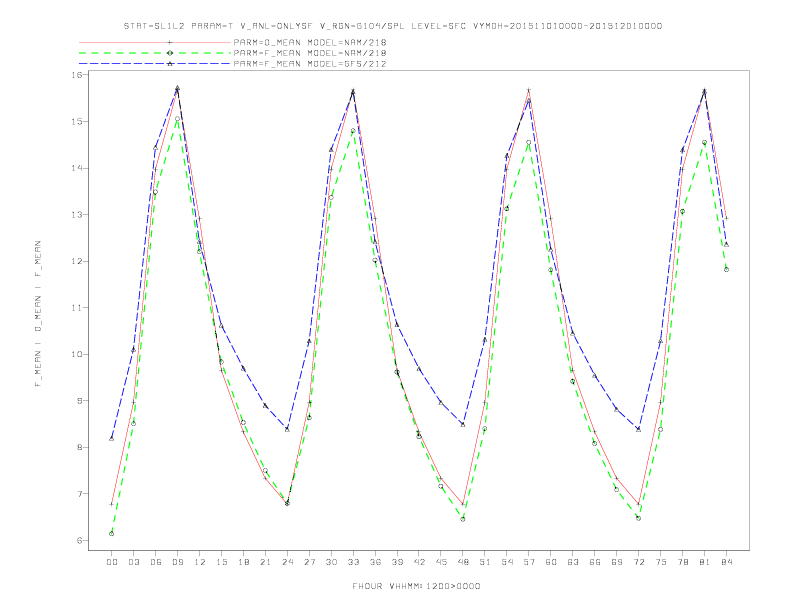Click x-axis tick label 84
This screenshot has width=792, height=612.
click(726, 562)
